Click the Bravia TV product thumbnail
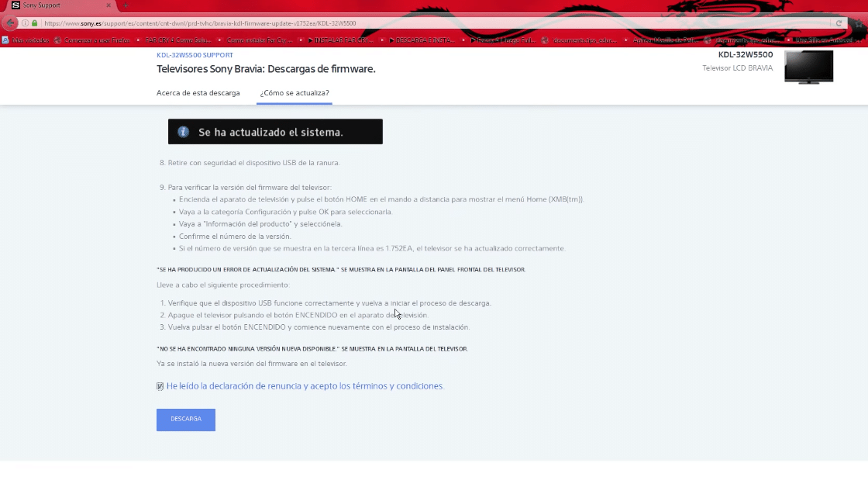Image resolution: width=868 pixels, height=477 pixels. point(808,67)
